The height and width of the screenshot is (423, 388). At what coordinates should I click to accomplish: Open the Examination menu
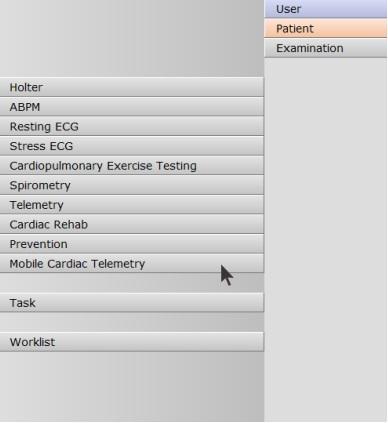tap(326, 48)
